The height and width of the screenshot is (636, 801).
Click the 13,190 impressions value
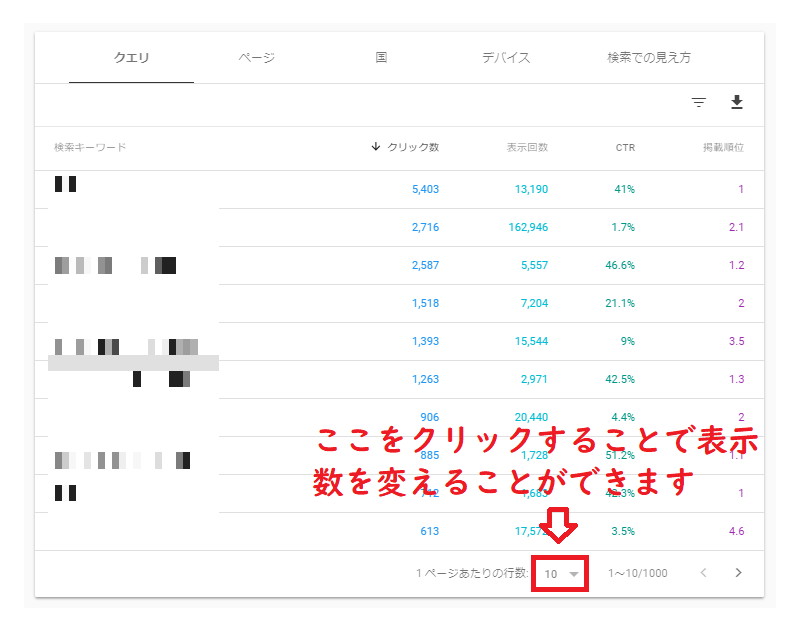click(x=531, y=189)
